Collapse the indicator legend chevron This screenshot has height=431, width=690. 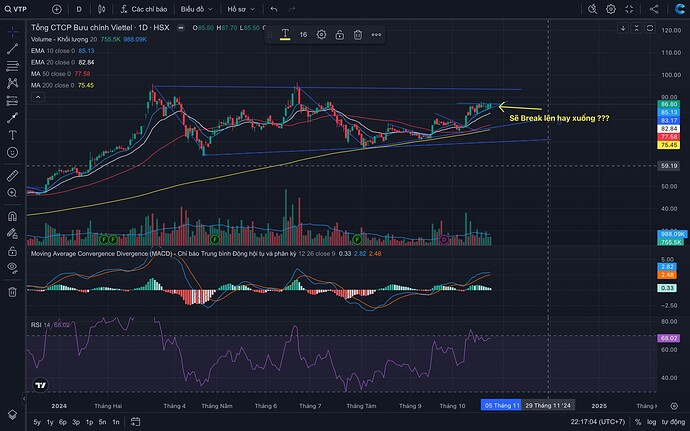tap(38, 97)
